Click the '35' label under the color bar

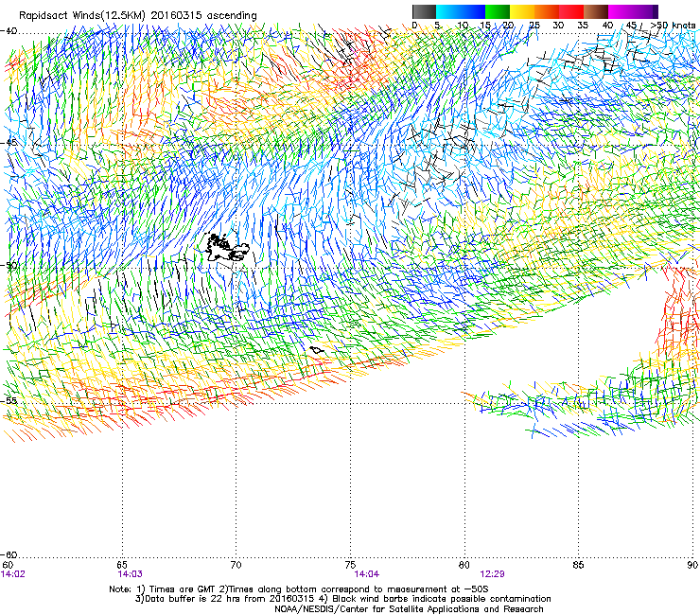tap(583, 26)
